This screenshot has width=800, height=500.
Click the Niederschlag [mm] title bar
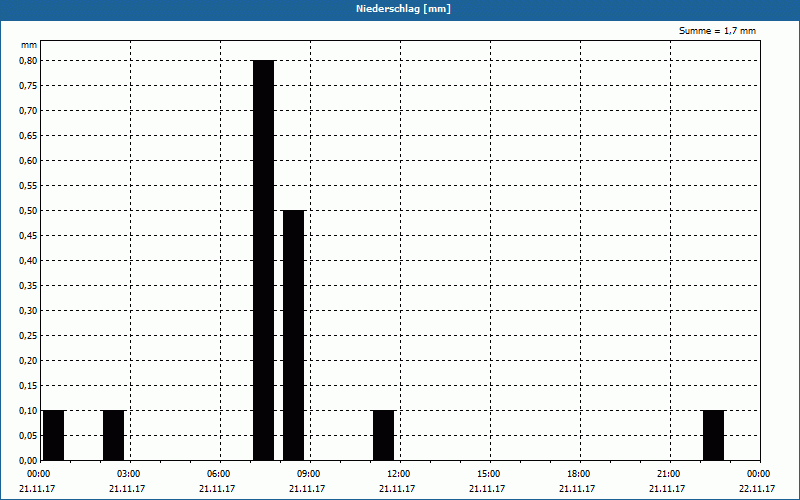[x=400, y=10]
